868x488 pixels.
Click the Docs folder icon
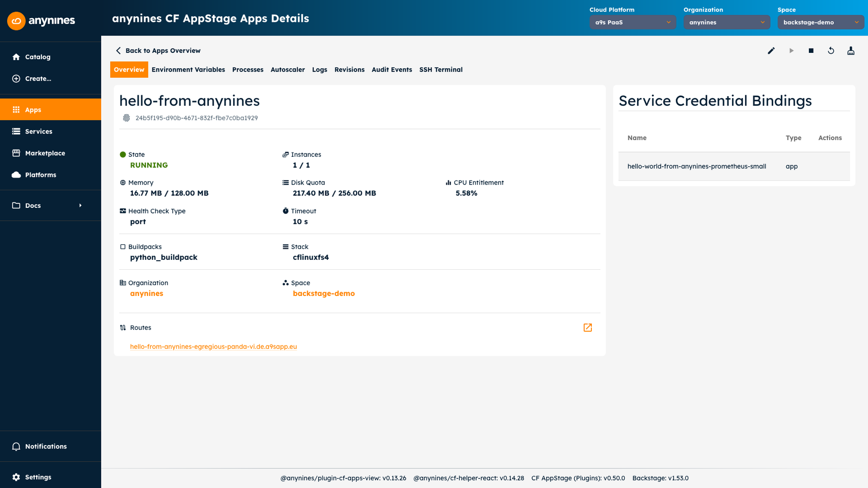click(16, 205)
